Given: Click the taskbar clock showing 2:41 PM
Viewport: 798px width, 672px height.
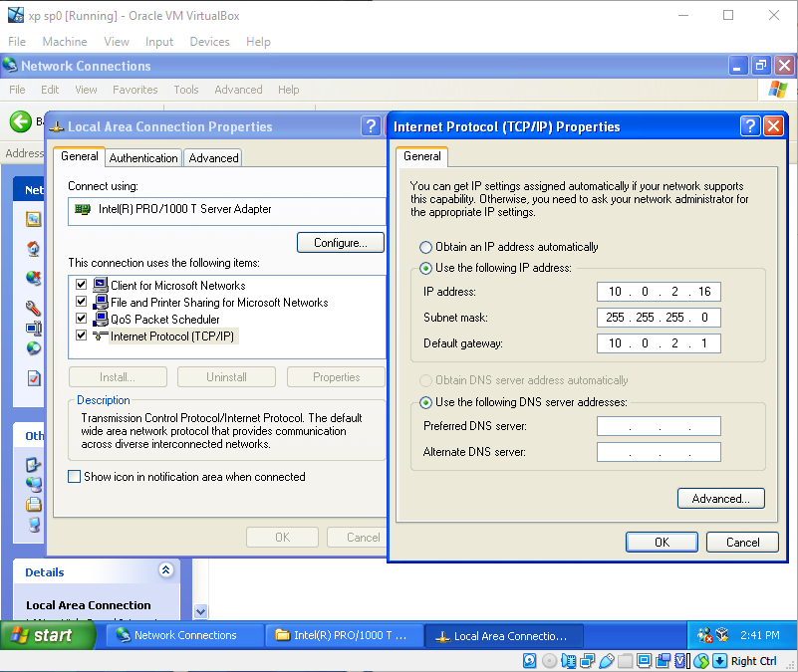Looking at the screenshot, I should (x=759, y=635).
